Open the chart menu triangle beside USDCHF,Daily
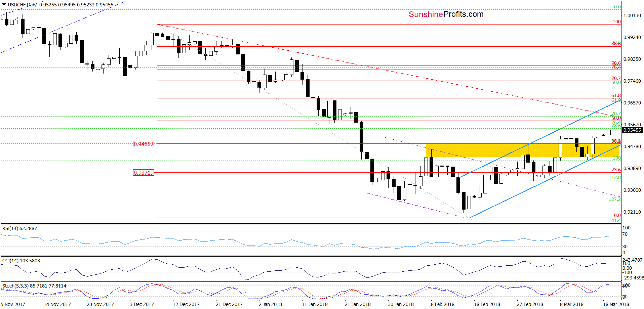The image size is (644, 309). tap(4, 5)
